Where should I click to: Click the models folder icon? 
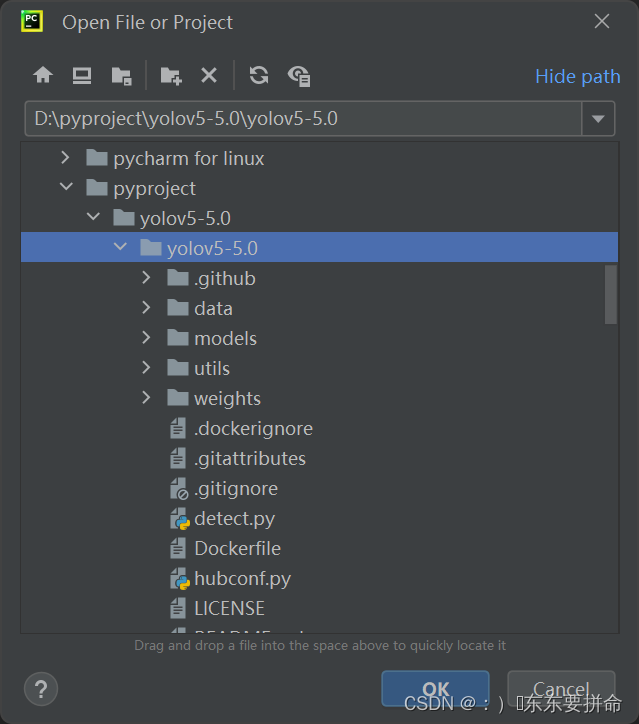(178, 338)
